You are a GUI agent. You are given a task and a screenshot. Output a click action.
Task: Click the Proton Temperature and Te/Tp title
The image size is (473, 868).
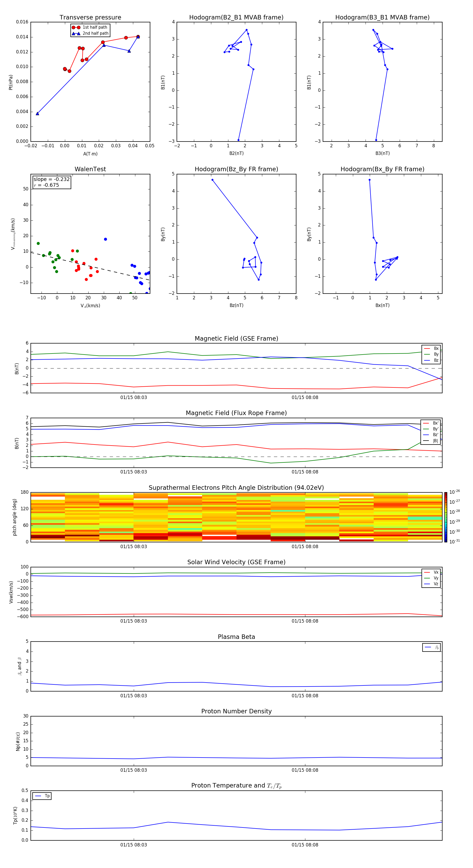pos(236,786)
